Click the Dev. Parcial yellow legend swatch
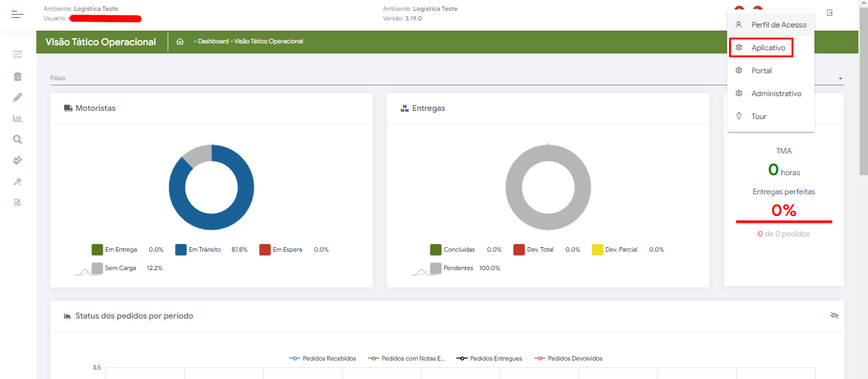This screenshot has height=379, width=868. 597,250
